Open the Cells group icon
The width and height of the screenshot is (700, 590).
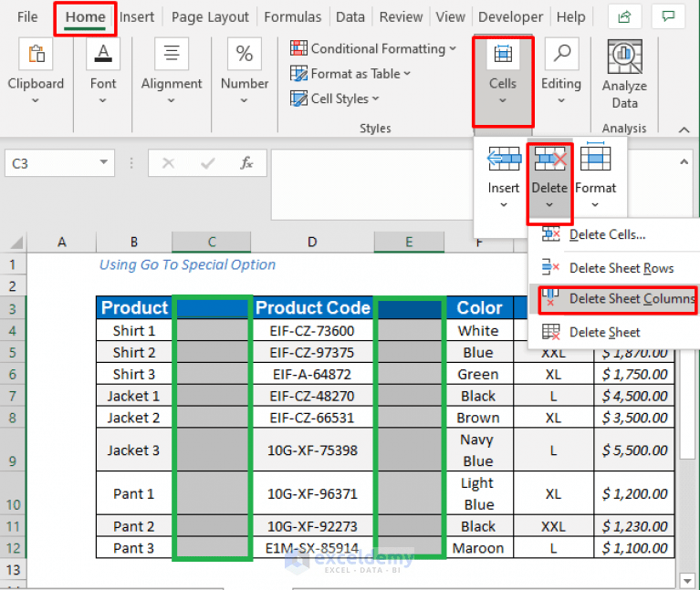(x=503, y=54)
